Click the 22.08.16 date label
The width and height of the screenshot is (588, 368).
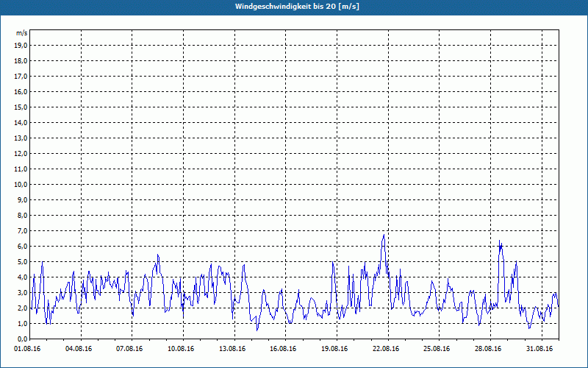[x=386, y=349]
